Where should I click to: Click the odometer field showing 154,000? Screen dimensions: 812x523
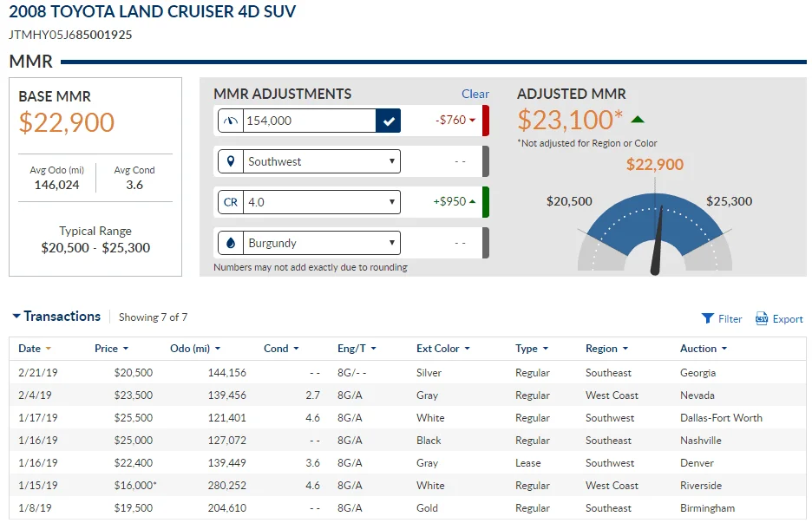click(309, 121)
